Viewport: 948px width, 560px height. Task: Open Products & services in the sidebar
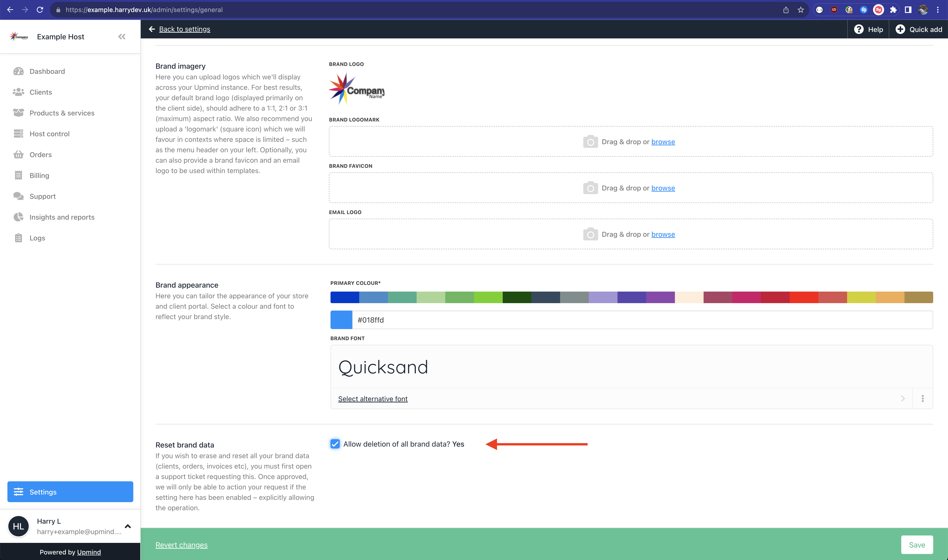coord(62,113)
